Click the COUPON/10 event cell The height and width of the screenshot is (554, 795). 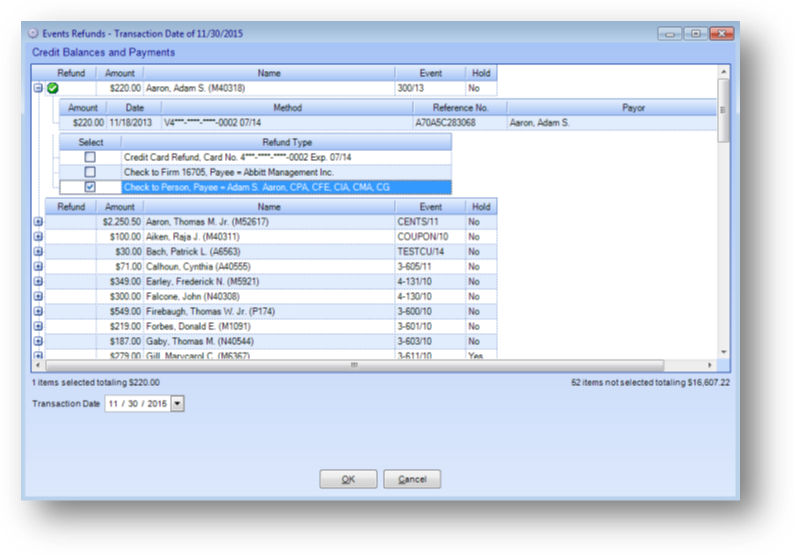click(x=430, y=237)
